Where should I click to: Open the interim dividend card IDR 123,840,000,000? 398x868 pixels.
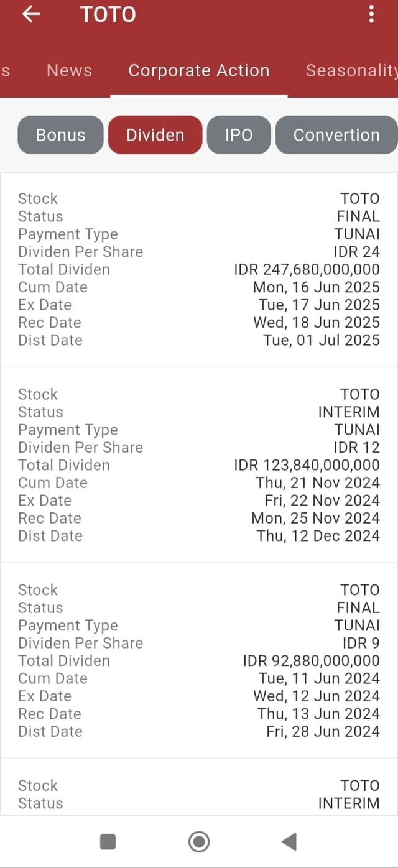pos(199,465)
